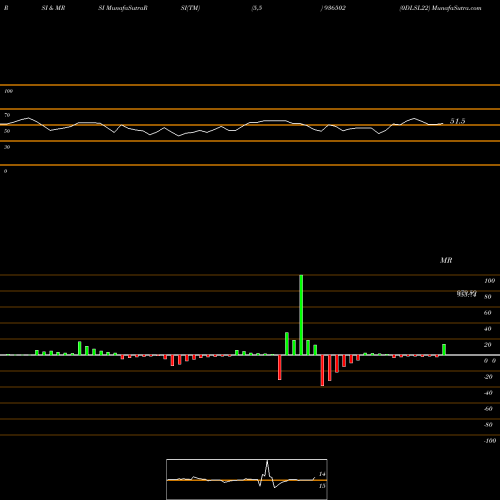Image resolution: width=500 pixels, height=500 pixels.
Task: Click the last green bar in MR histogram
Action: [x=444, y=350]
